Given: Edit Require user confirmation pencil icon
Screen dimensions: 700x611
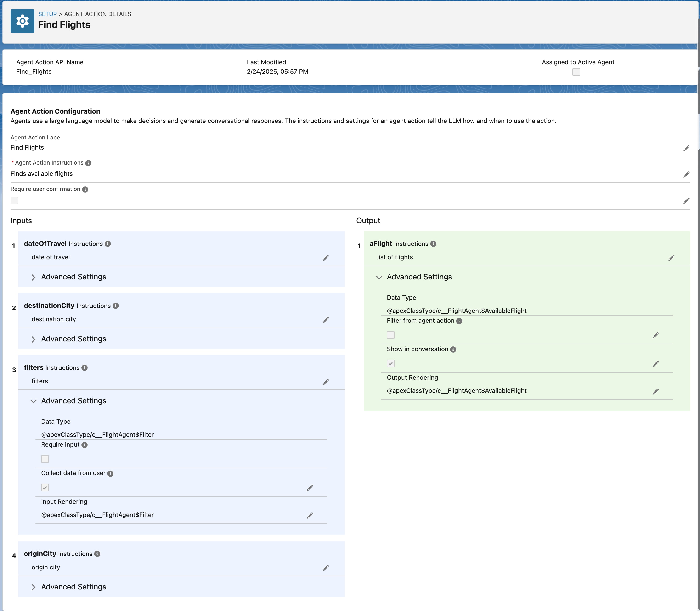Looking at the screenshot, I should (x=686, y=200).
